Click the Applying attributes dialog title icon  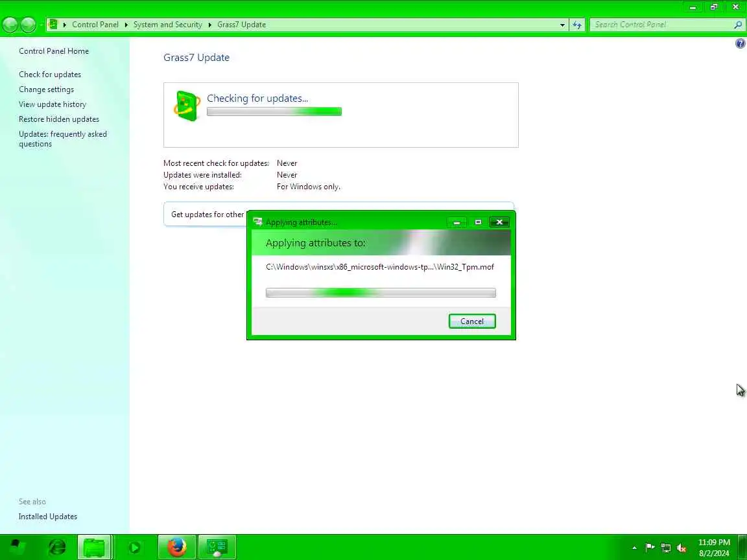(x=257, y=222)
